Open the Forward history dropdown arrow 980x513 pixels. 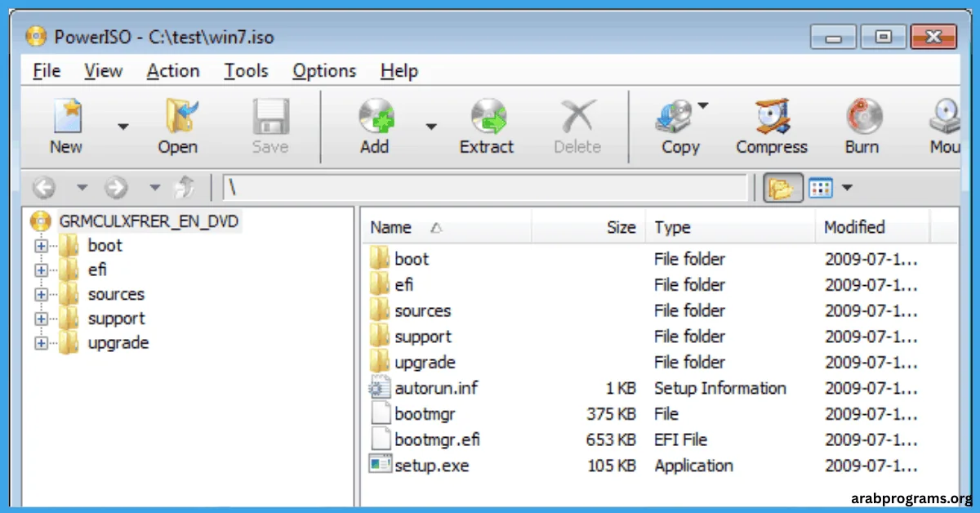pyautogui.click(x=155, y=189)
